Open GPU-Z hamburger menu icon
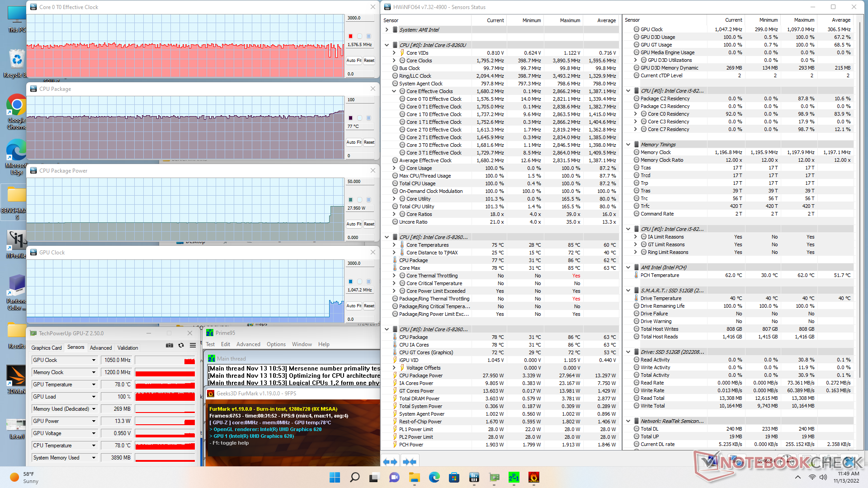This screenshot has width=868, height=488. pyautogui.click(x=193, y=345)
